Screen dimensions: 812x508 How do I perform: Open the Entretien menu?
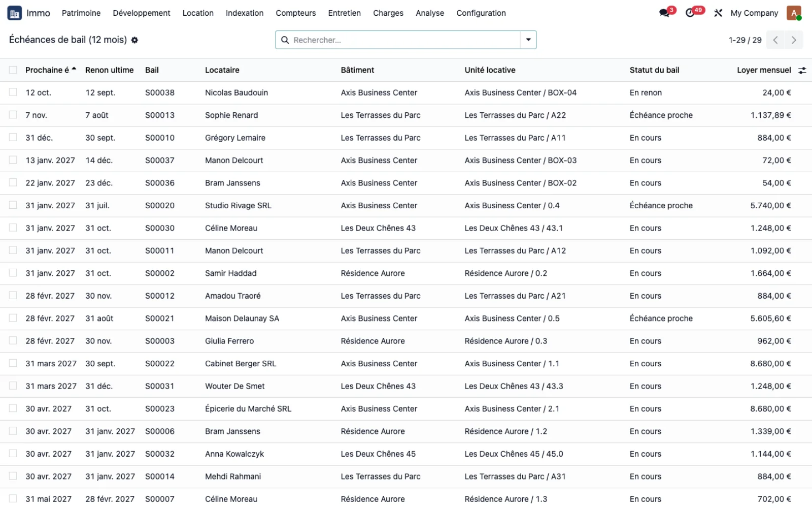tap(345, 13)
